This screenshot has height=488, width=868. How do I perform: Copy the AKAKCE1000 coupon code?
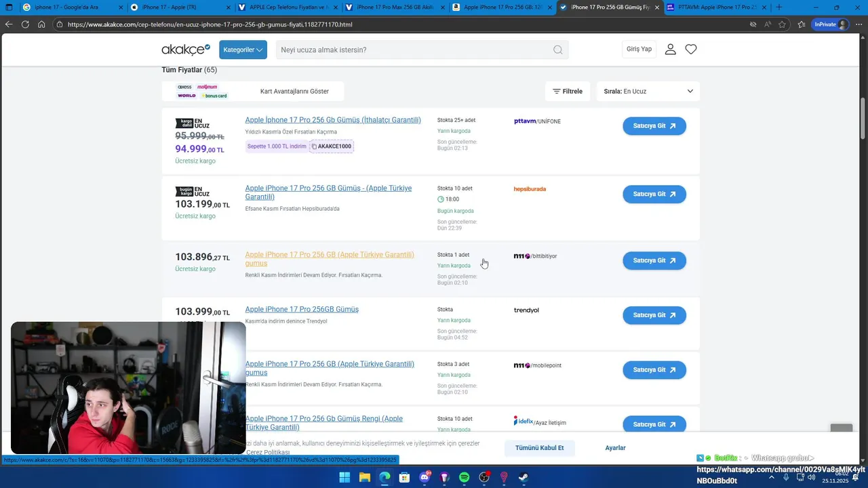(332, 146)
